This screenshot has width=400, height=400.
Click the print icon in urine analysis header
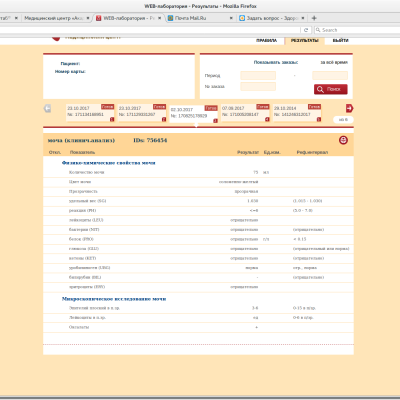(343, 140)
